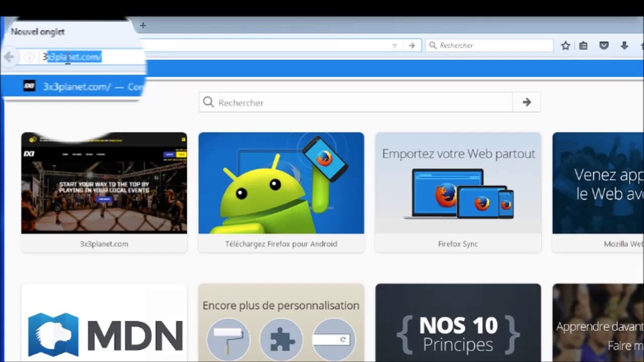The height and width of the screenshot is (362, 644).
Task: Open the Encore plus de personnalisation tile
Action: [281, 324]
